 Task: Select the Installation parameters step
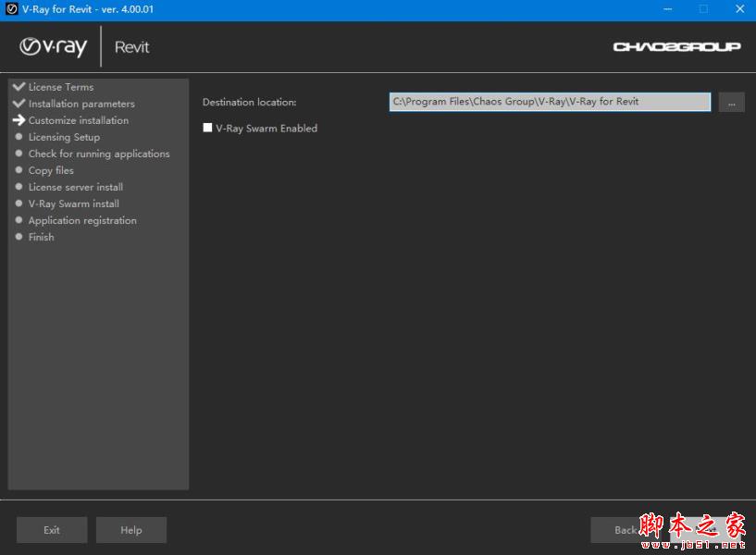[x=81, y=104]
